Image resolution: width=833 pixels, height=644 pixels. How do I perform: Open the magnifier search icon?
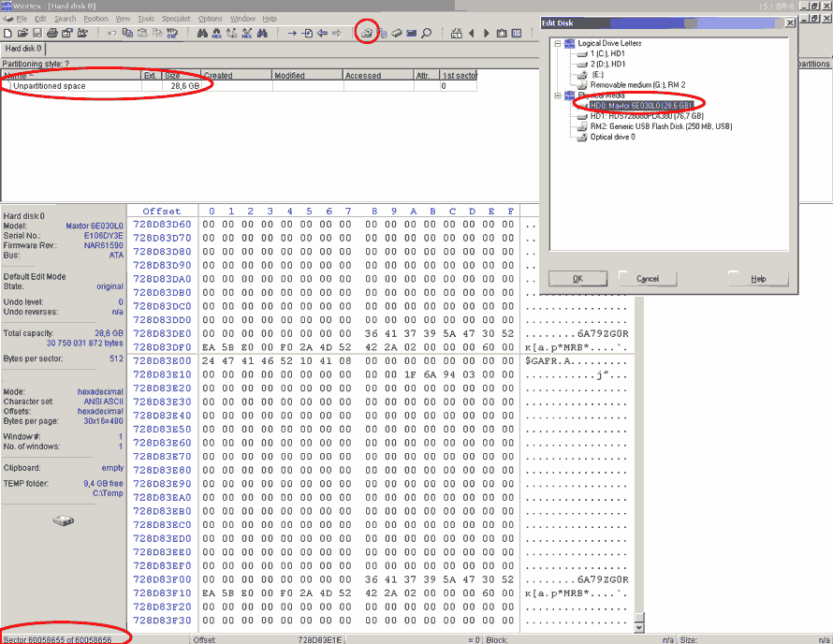tap(426, 32)
